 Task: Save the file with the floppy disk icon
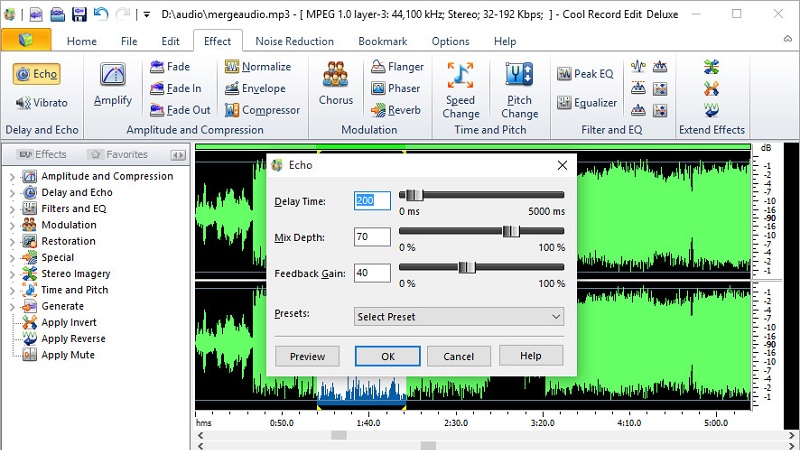[79, 14]
